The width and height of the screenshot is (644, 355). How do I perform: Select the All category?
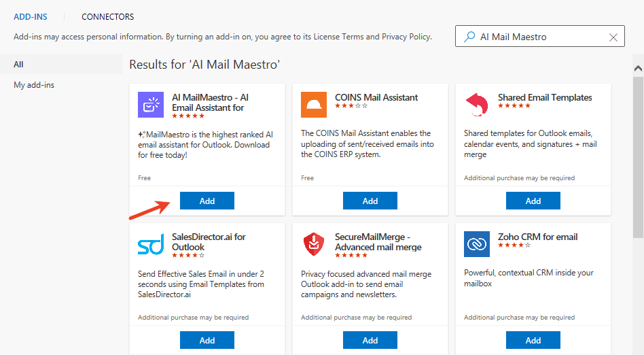click(x=61, y=64)
